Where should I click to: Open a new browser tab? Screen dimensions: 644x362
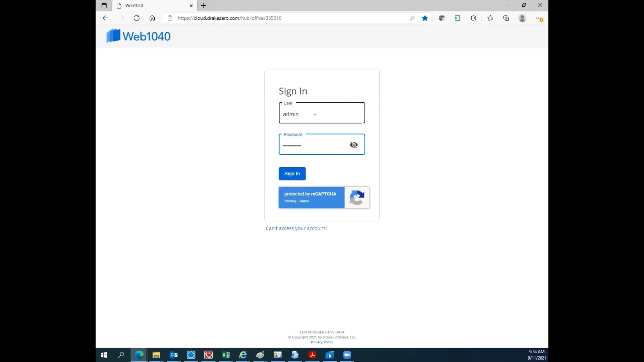pos(203,5)
